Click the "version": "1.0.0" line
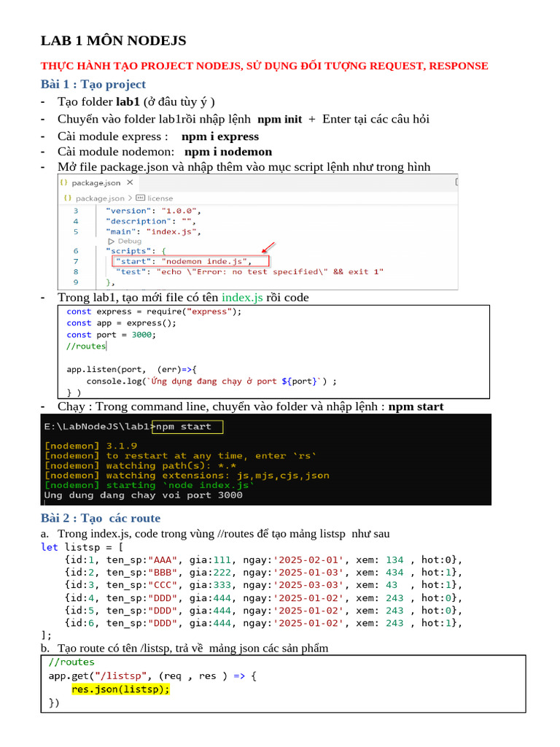The width and height of the screenshot is (560, 747). point(153,211)
